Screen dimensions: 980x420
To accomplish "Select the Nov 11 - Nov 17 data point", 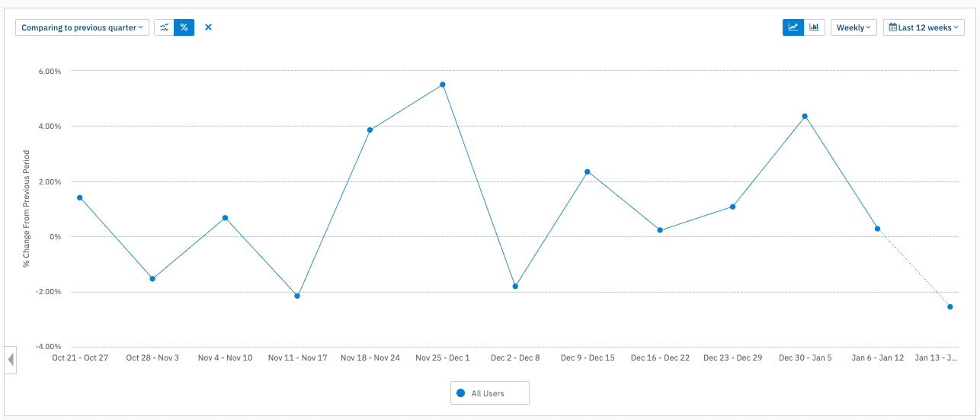I will pos(297,296).
